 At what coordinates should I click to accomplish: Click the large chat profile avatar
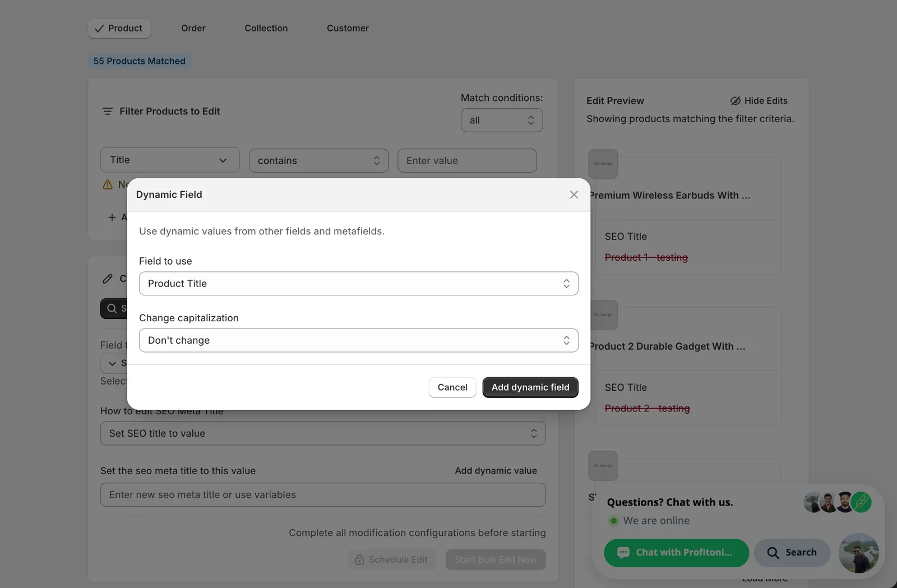pyautogui.click(x=858, y=553)
